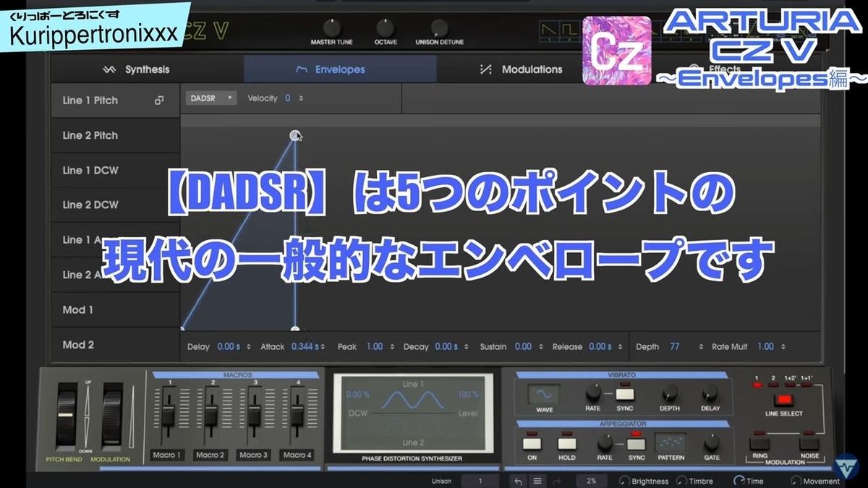Image resolution: width=868 pixels, height=488 pixels.
Task: Turn the Arpeggiator On button on
Action: (x=532, y=443)
